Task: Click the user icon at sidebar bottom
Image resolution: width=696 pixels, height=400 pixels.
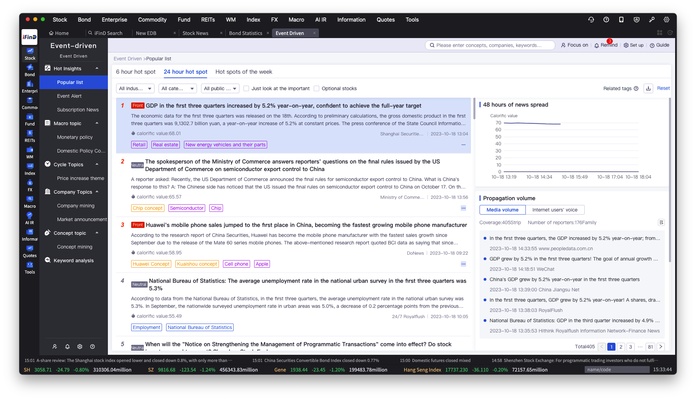Action: click(x=55, y=346)
